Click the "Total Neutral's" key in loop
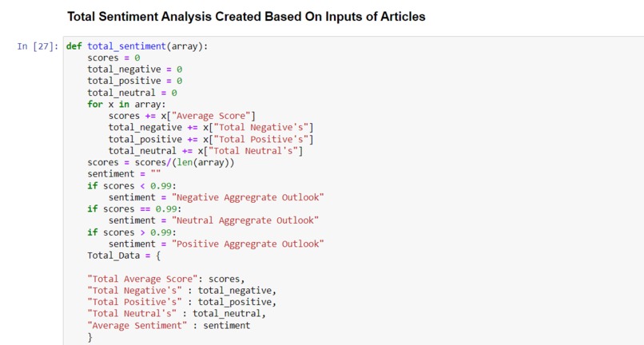 253,151
